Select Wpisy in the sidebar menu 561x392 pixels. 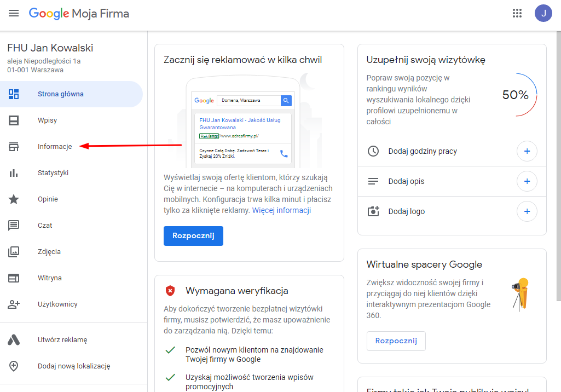coord(48,120)
